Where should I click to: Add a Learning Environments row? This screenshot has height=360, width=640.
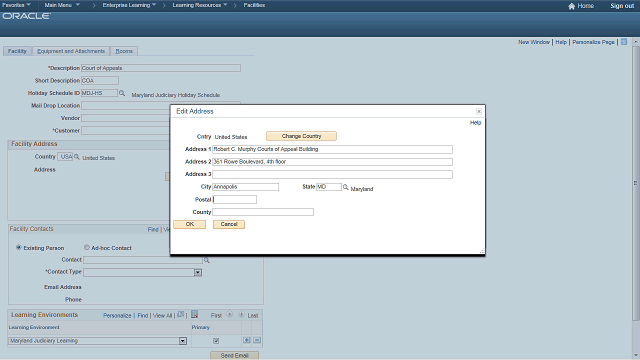[x=247, y=340]
